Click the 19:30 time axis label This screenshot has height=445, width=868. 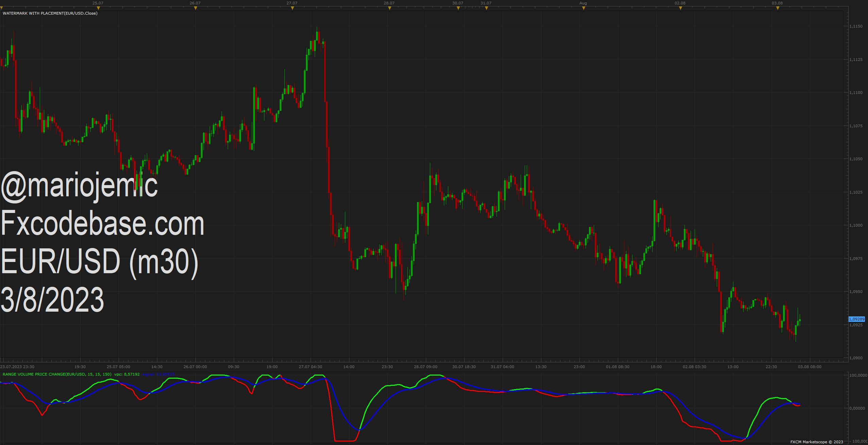80,367
